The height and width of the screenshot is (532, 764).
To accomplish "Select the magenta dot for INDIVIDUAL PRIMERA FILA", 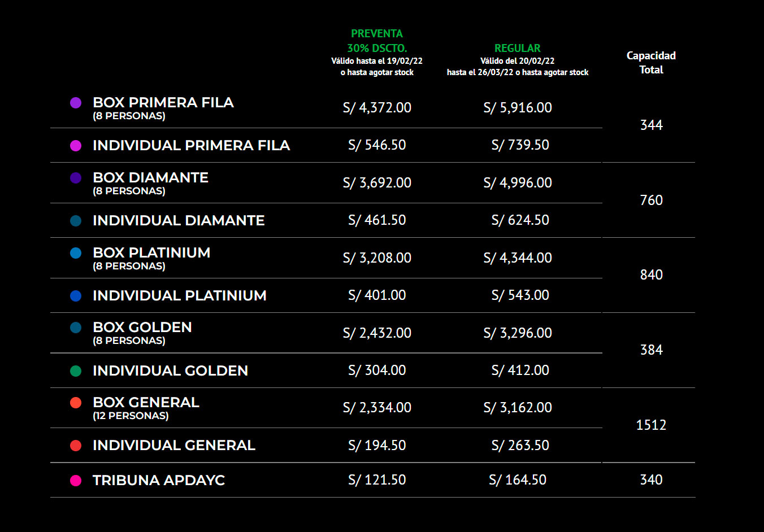I will click(x=76, y=146).
